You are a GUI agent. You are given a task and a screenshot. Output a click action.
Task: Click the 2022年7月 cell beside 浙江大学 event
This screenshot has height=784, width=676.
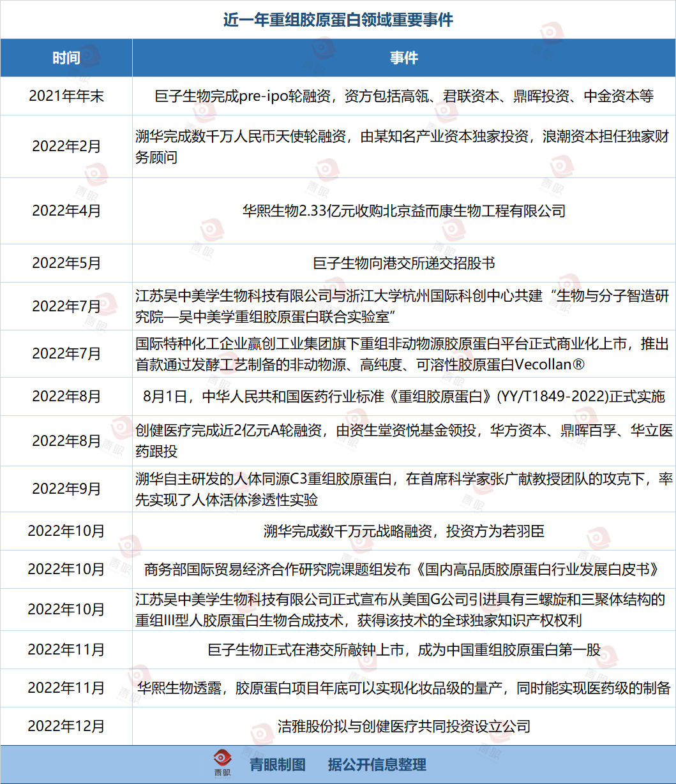pyautogui.click(x=66, y=306)
